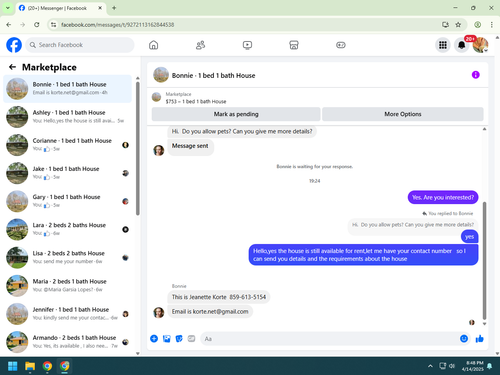The width and height of the screenshot is (500, 375).
Task: Reload the page with refresh button
Action: pyautogui.click(x=37, y=25)
